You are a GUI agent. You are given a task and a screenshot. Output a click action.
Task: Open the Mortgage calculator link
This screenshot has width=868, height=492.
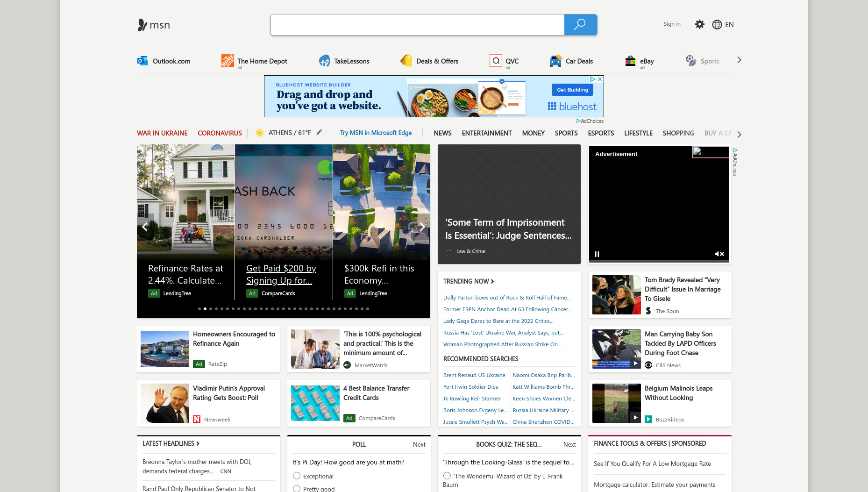[654, 485]
